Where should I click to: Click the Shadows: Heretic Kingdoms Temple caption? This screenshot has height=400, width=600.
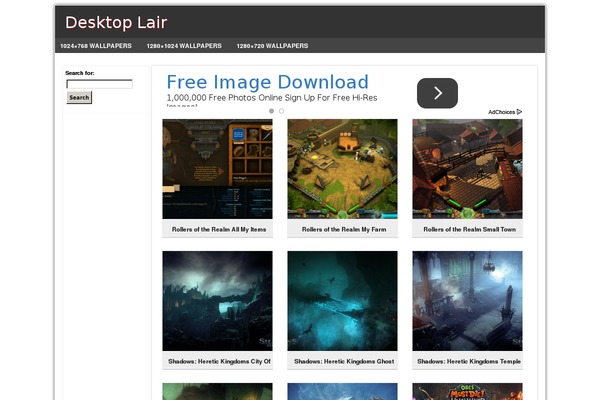pos(469,361)
